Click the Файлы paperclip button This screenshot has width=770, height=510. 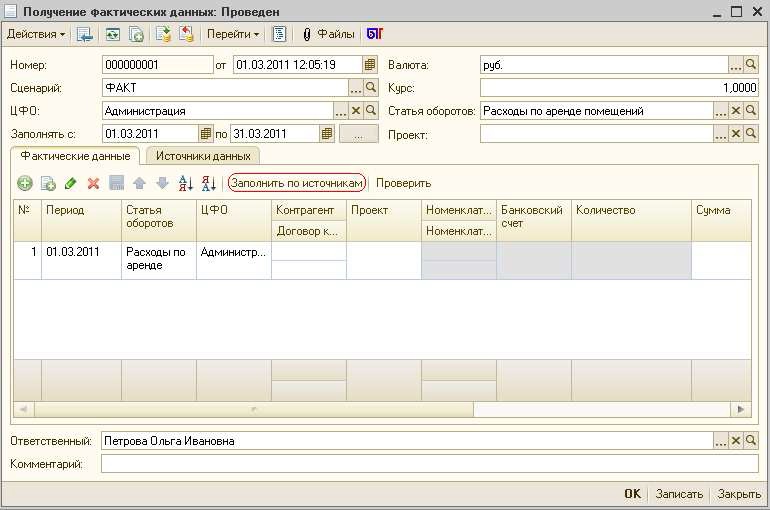[329, 34]
